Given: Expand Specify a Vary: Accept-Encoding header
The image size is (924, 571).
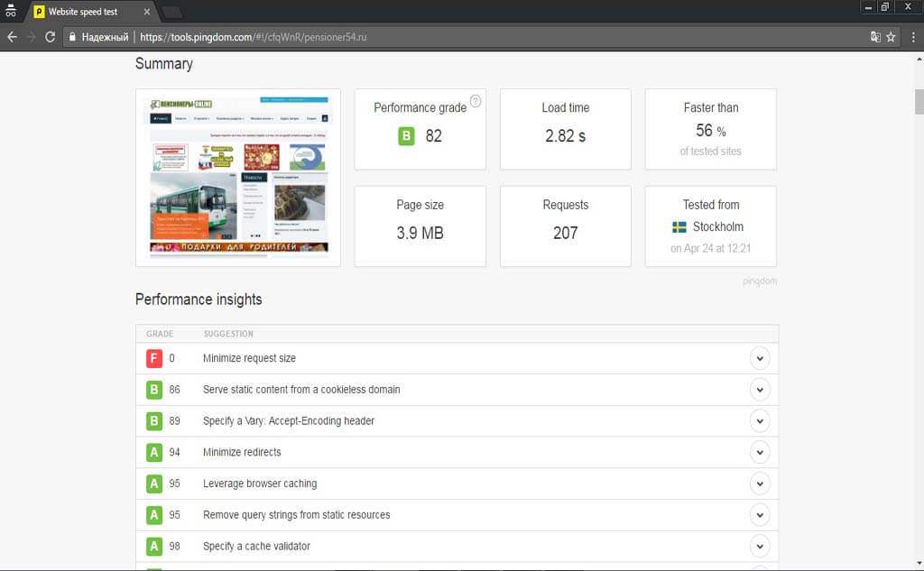Looking at the screenshot, I should [x=760, y=420].
